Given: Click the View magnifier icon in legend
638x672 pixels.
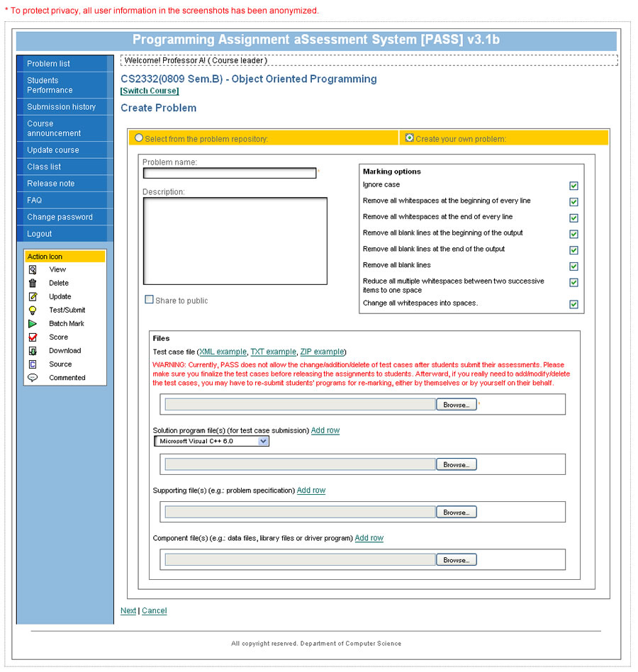Looking at the screenshot, I should pos(33,269).
